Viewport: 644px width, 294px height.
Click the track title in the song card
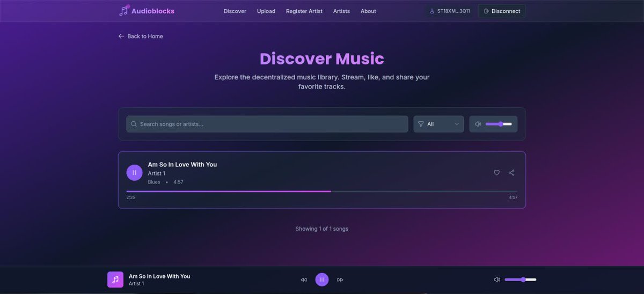pos(182,165)
